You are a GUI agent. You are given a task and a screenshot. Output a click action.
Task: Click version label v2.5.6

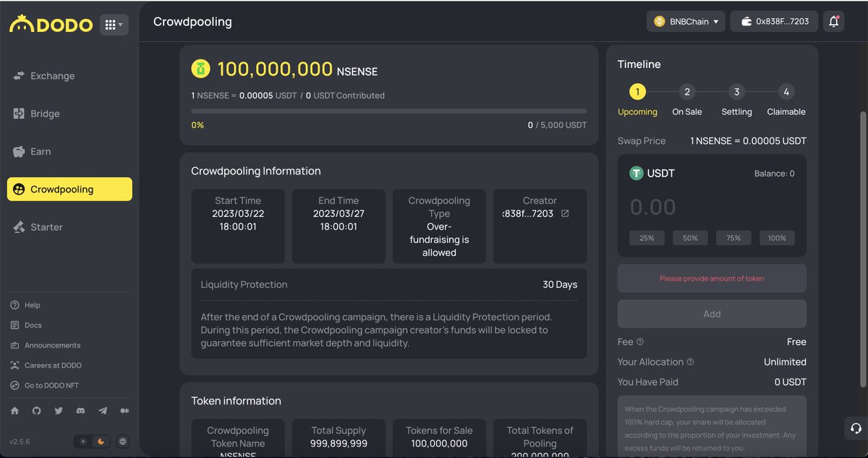(x=20, y=441)
